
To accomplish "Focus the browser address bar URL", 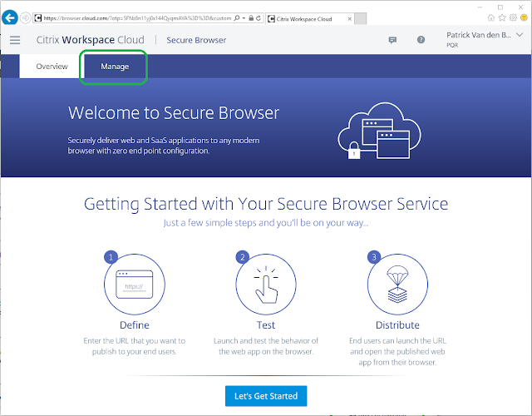I will point(137,18).
